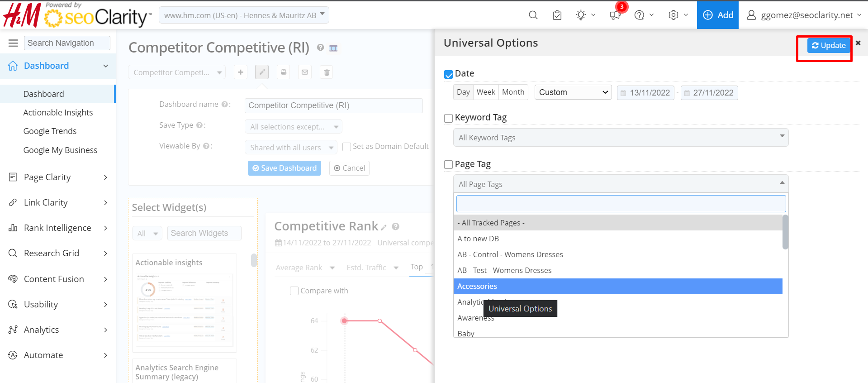Click the page tag list scrollbar
The image size is (868, 383).
785,232
